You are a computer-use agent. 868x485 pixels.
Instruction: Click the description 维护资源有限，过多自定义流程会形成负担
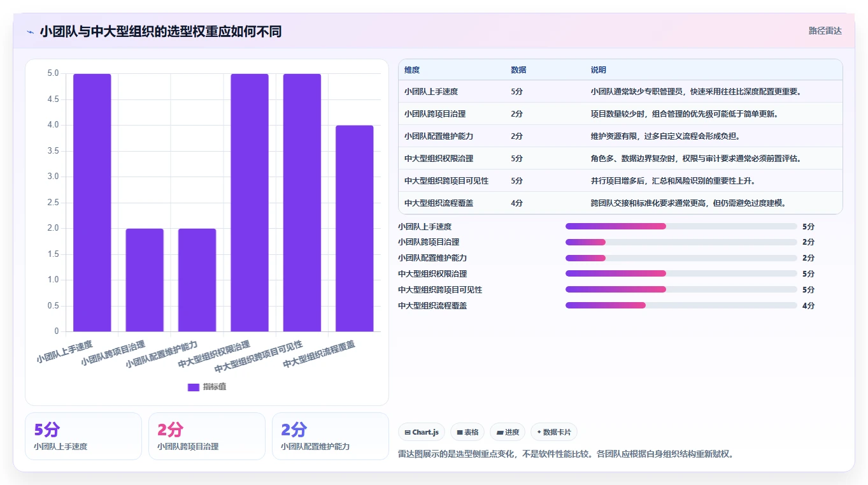click(x=665, y=136)
